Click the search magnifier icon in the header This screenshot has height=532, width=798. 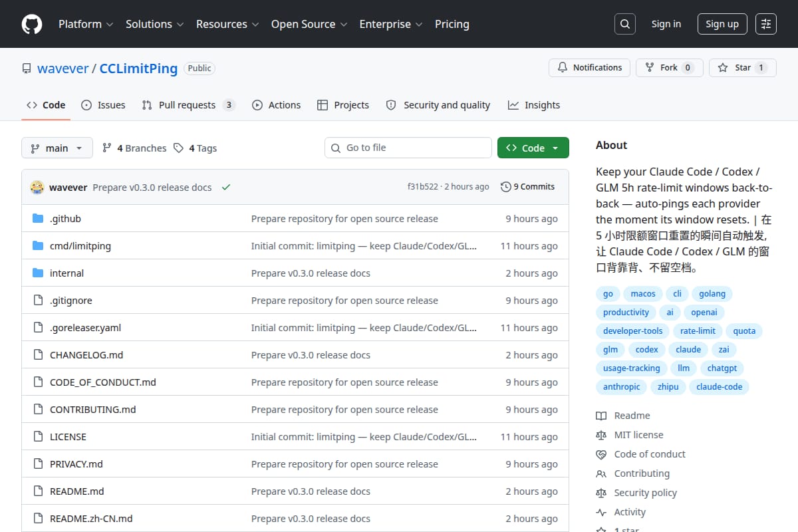click(x=624, y=24)
